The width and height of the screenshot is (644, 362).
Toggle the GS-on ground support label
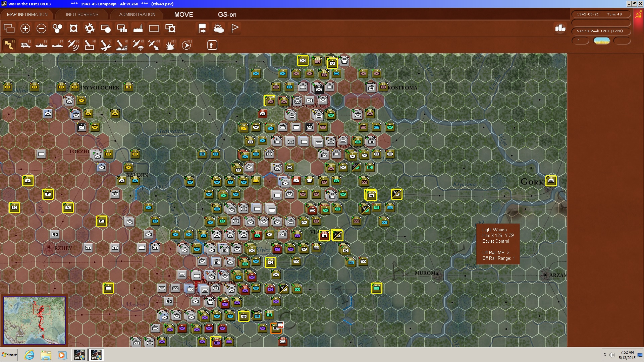point(227,14)
